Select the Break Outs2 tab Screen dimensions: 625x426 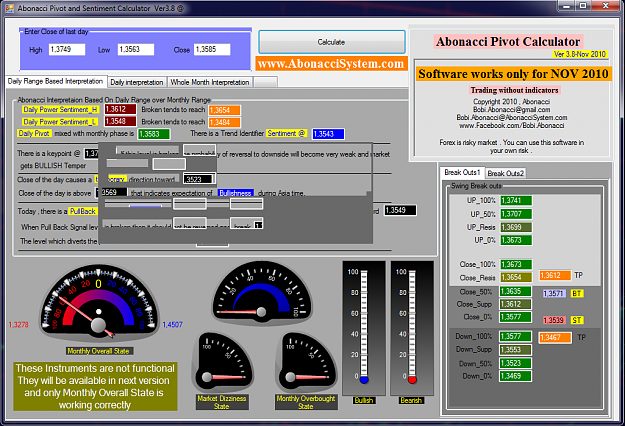click(505, 173)
